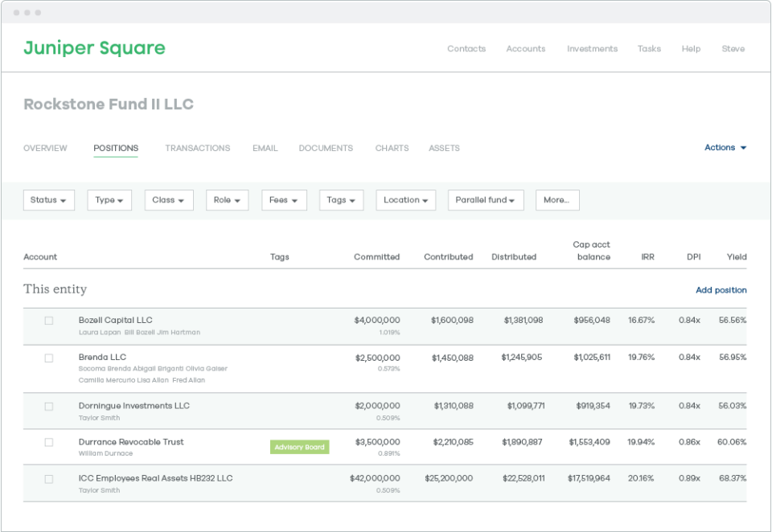
Task: Click the Rockstone Fund II LLC title
Action: click(109, 104)
